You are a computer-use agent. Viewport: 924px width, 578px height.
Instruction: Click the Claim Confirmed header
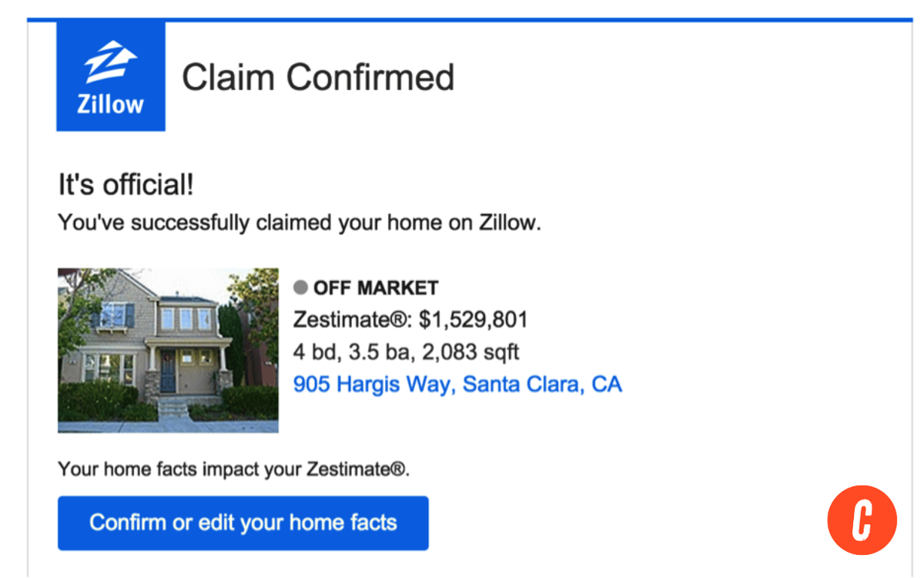[x=319, y=76]
